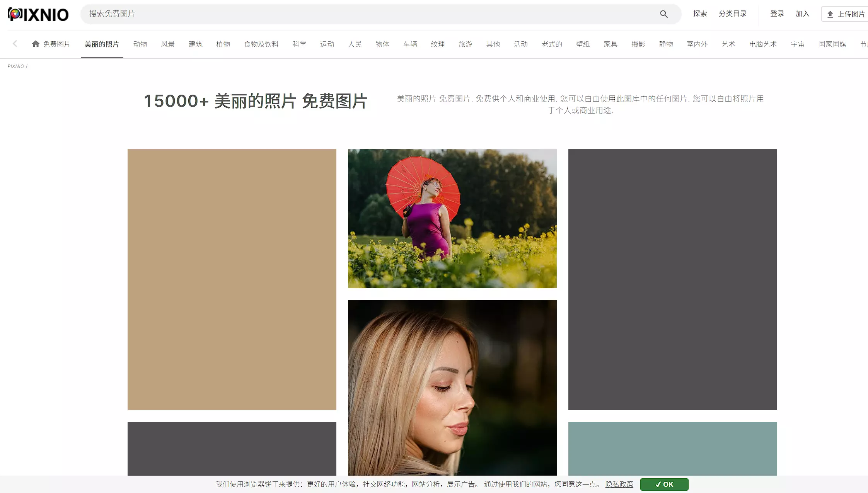Click the magnifier search icon
The height and width of the screenshot is (493, 868).
(x=663, y=14)
